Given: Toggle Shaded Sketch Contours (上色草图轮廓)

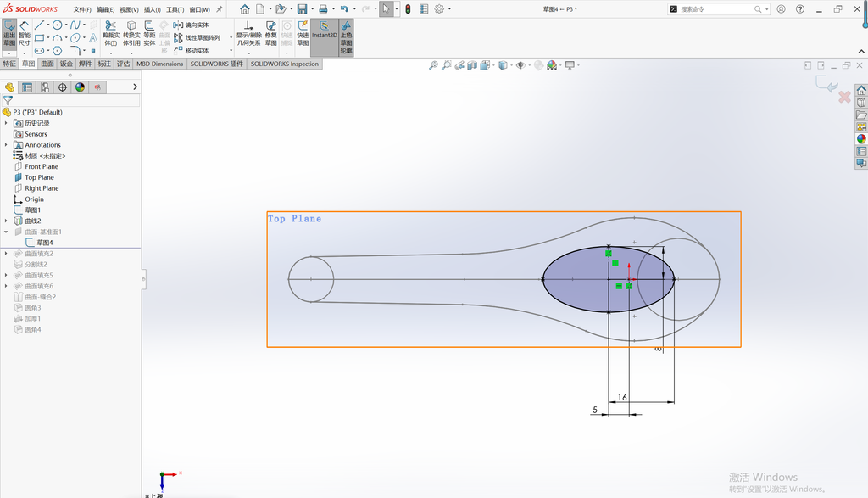Looking at the screenshot, I should pos(346,36).
